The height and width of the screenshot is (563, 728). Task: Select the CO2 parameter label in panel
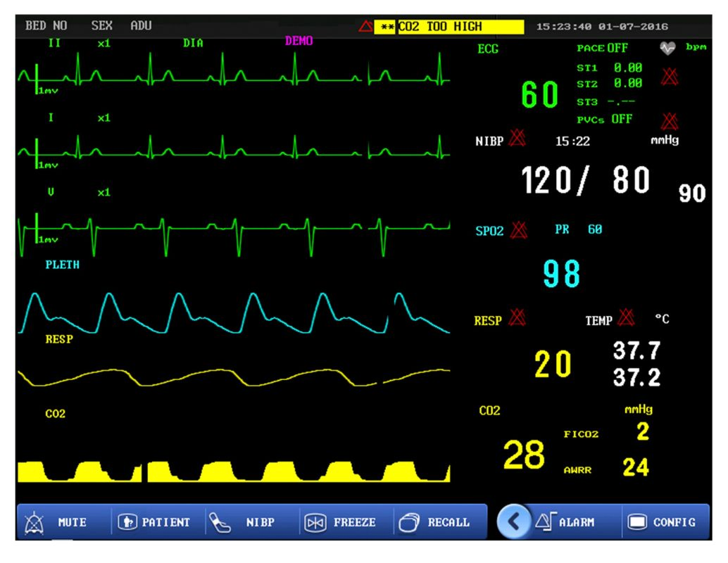489,411
